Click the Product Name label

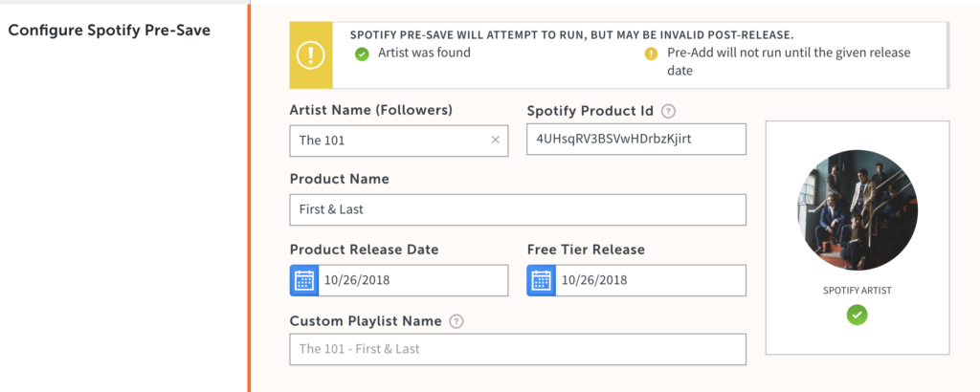pos(340,179)
